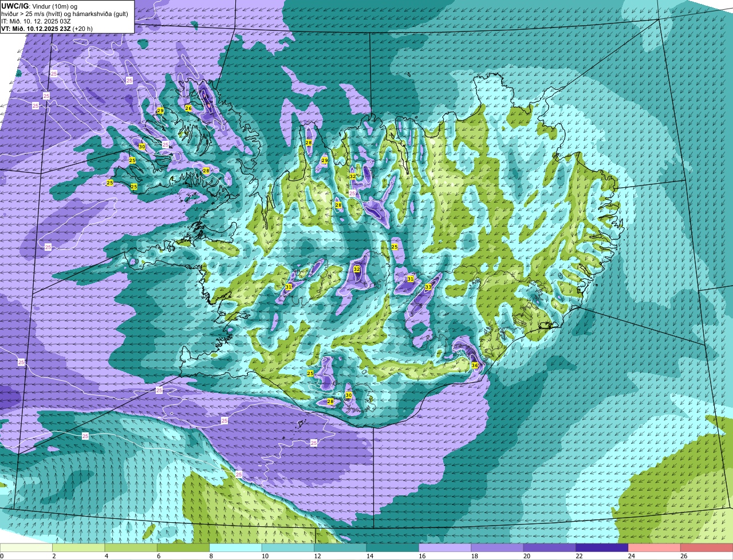Viewport: 733px width, 560px height.
Task: Select the legend swatch between 6 and 8
Action: click(183, 547)
